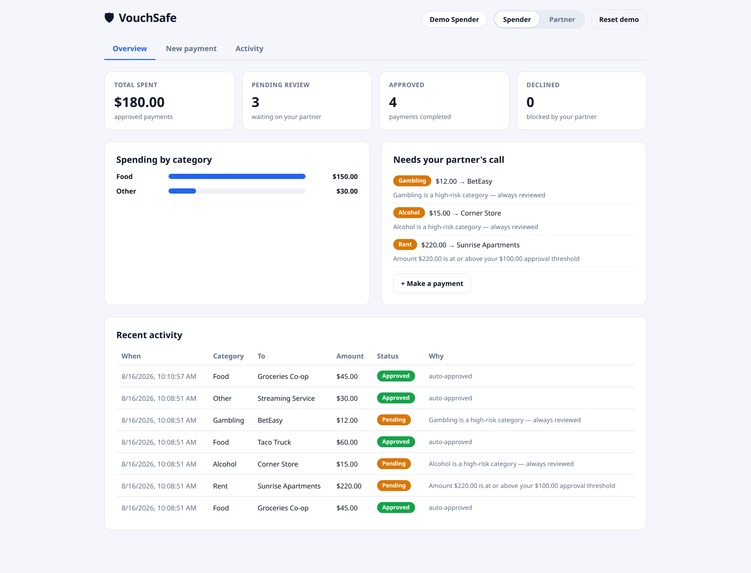
Task: Click 'Streaming Service' in recent activity
Action: coord(286,399)
